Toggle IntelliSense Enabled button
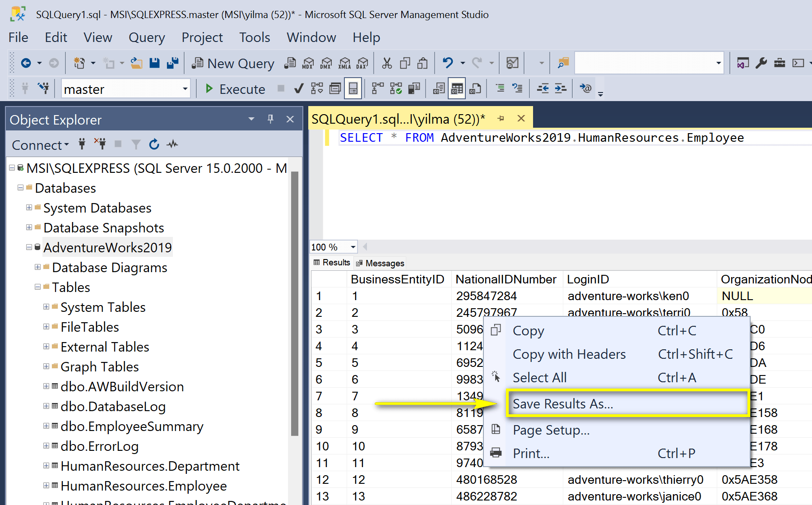This screenshot has width=812, height=505. [353, 88]
